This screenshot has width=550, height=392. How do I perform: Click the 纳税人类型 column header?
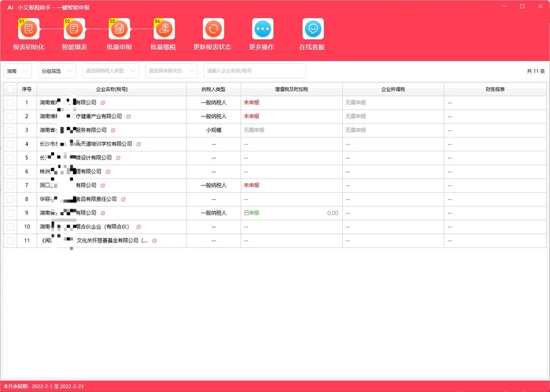tap(214, 90)
